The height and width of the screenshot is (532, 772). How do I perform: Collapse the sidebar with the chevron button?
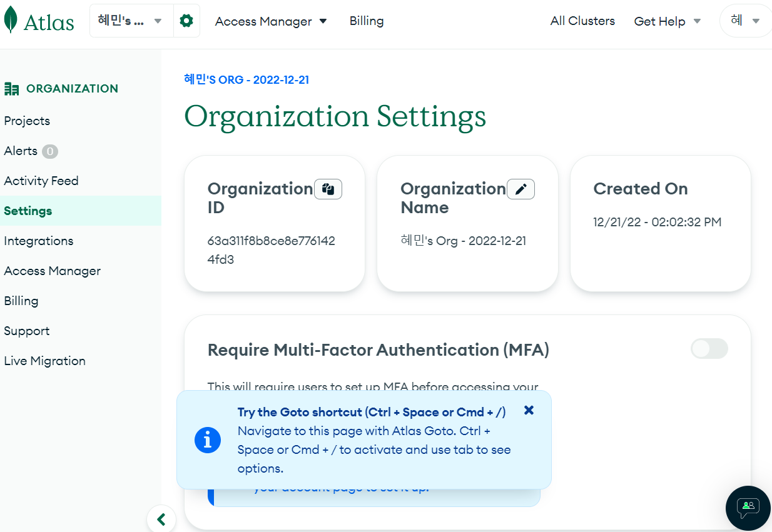click(x=161, y=519)
